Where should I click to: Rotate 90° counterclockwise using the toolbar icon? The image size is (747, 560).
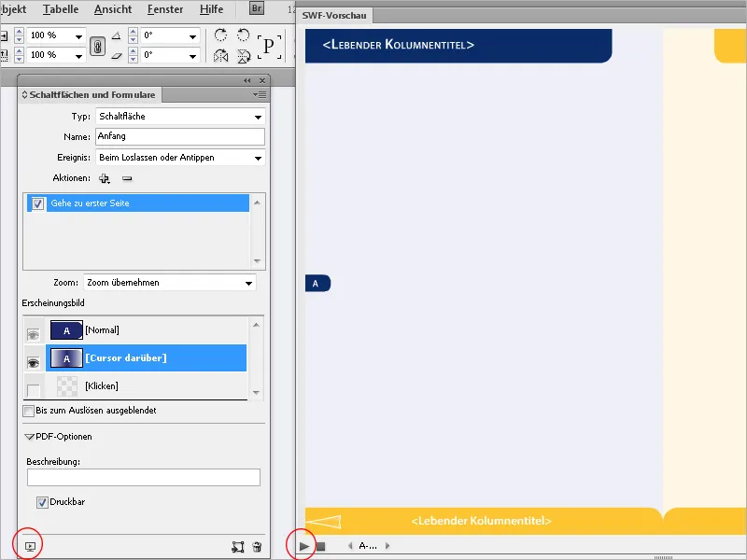click(x=244, y=35)
